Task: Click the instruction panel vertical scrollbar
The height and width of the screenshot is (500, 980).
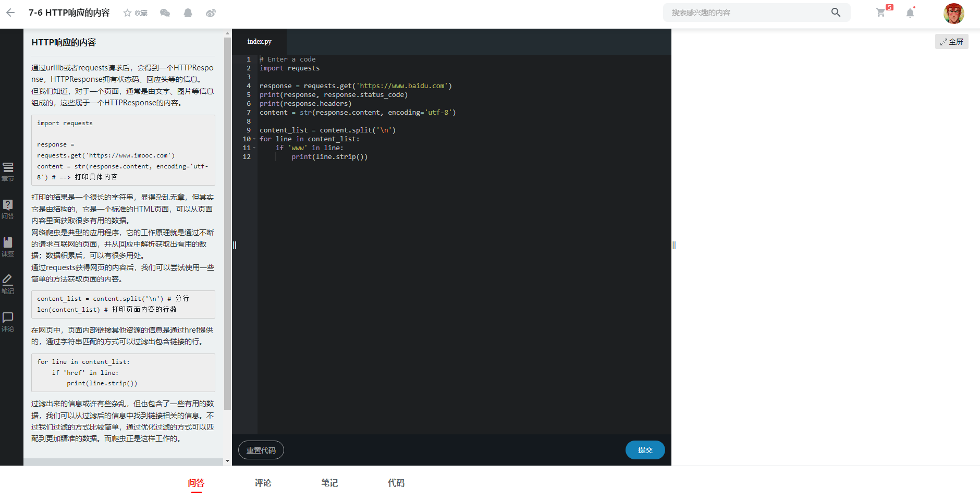Action: 227,223
